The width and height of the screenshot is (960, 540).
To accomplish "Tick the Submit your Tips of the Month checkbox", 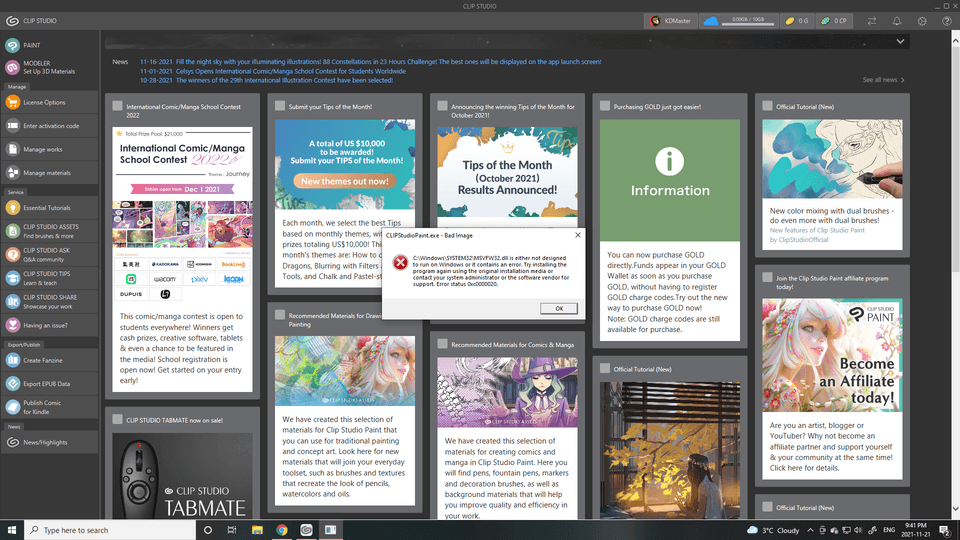I will [279, 106].
